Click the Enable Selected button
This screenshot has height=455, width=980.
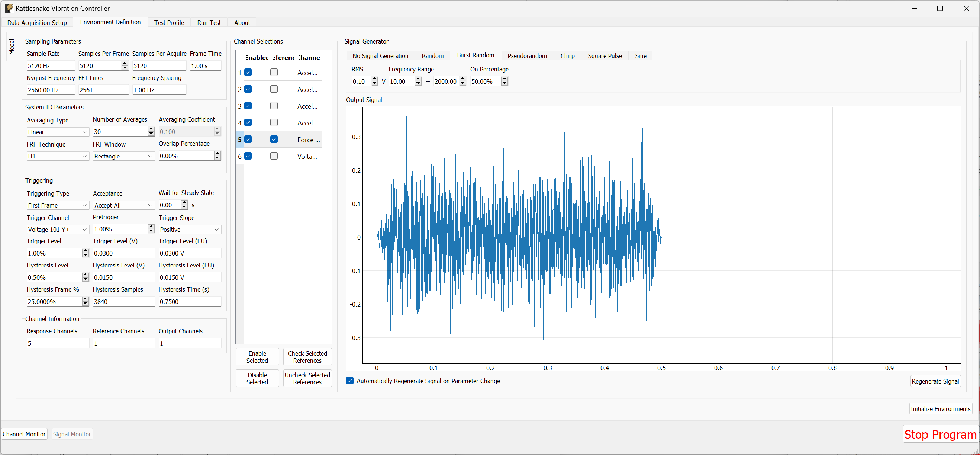[257, 356]
